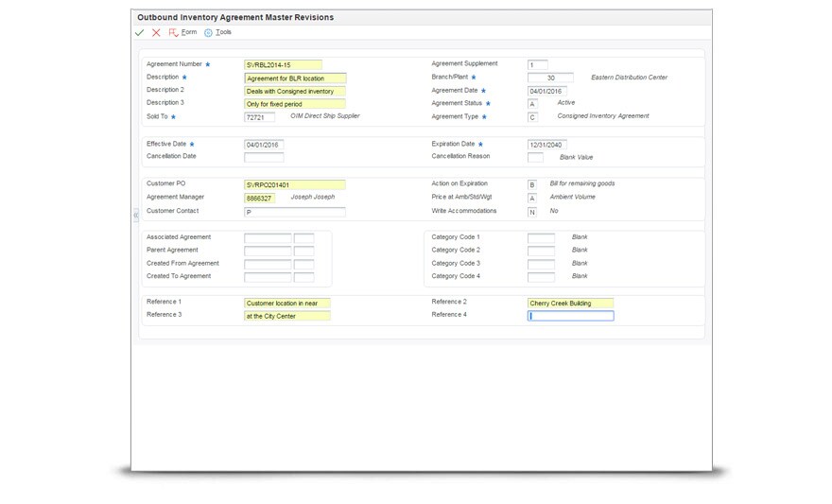Focus the Agreement Supplement field
832x504 pixels.
point(537,64)
